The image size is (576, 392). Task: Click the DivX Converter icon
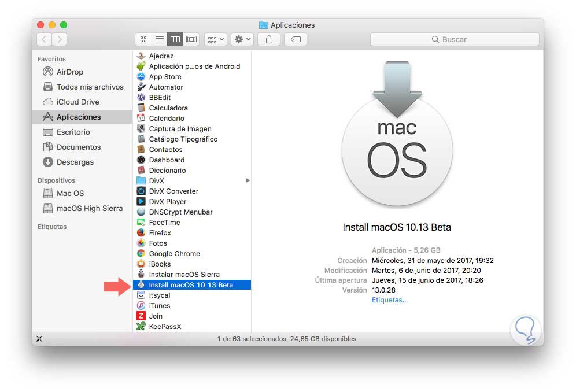coord(141,191)
